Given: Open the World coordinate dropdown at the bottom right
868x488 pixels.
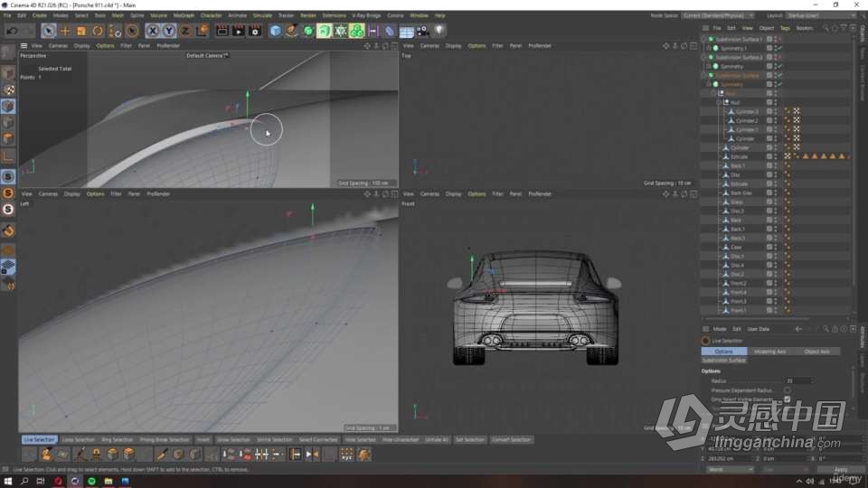Looking at the screenshot, I should [731, 469].
